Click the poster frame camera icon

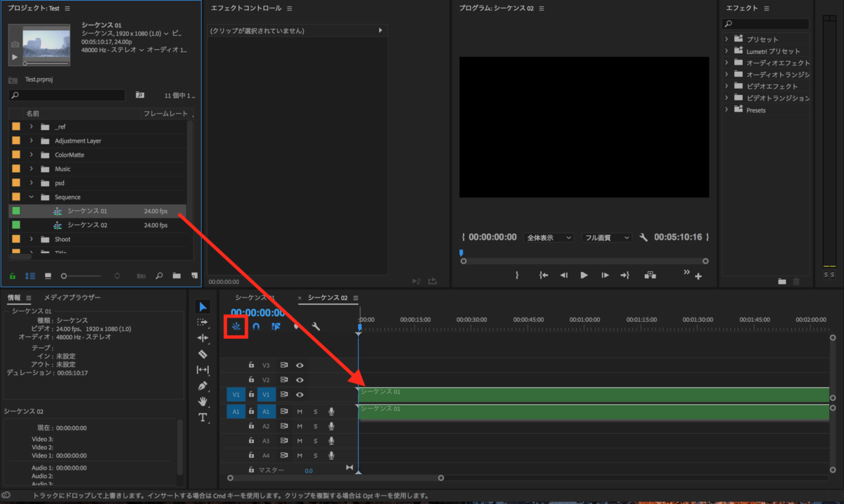click(x=15, y=44)
